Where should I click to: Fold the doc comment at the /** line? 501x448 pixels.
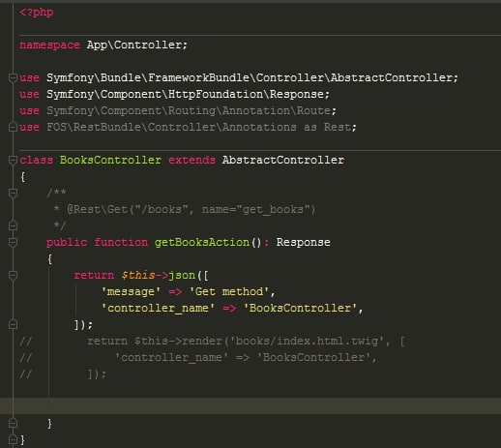tap(13, 193)
